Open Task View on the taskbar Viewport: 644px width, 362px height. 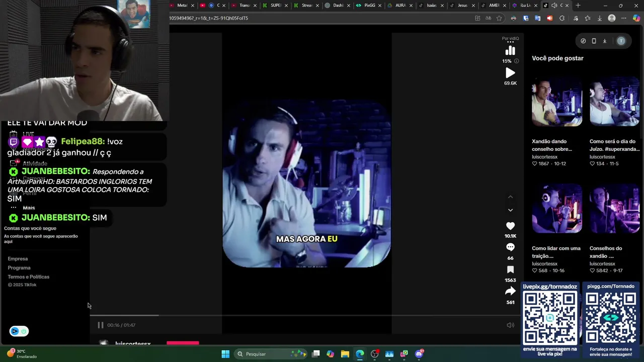tap(316, 354)
